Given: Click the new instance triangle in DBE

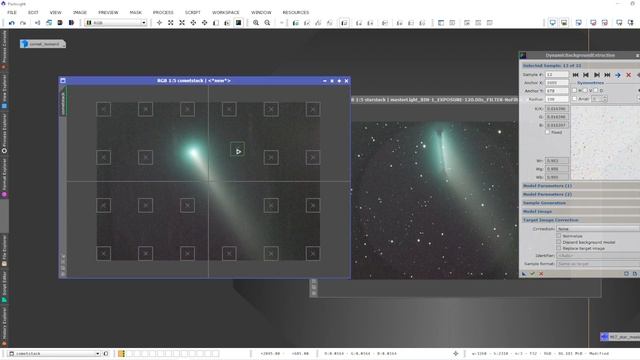Looking at the screenshot, I should (524, 274).
